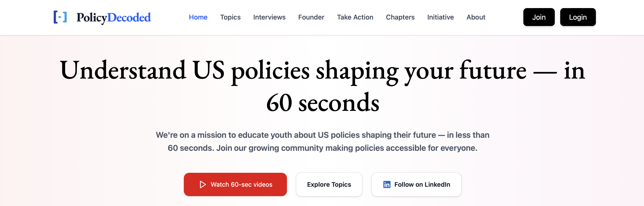The height and width of the screenshot is (206, 644).
Task: Click the 'Watch 60-sec videos' label
Action: (x=241, y=184)
